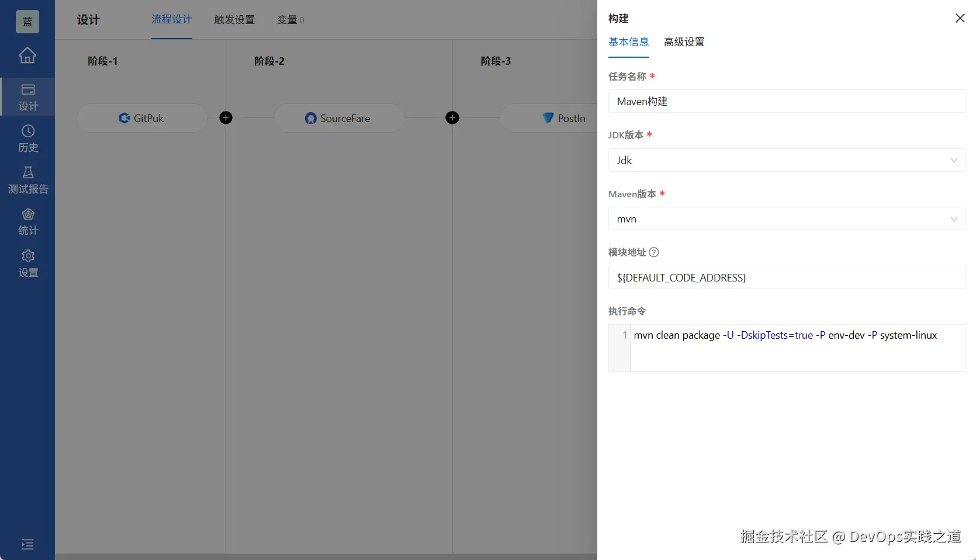Switch to the 高级设置 tab

pyautogui.click(x=684, y=42)
